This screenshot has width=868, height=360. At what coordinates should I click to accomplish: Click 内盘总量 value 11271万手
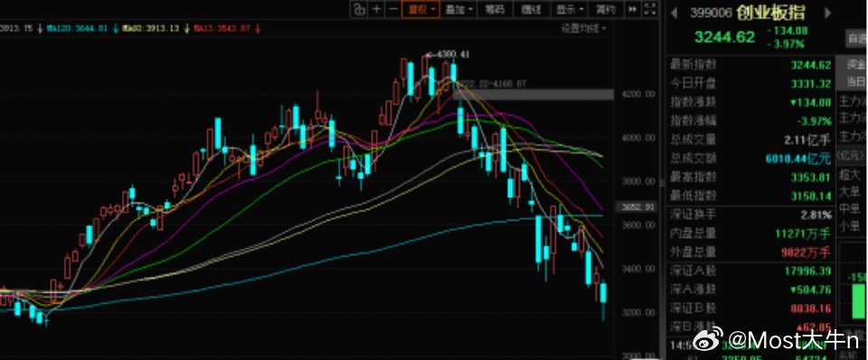(803, 233)
